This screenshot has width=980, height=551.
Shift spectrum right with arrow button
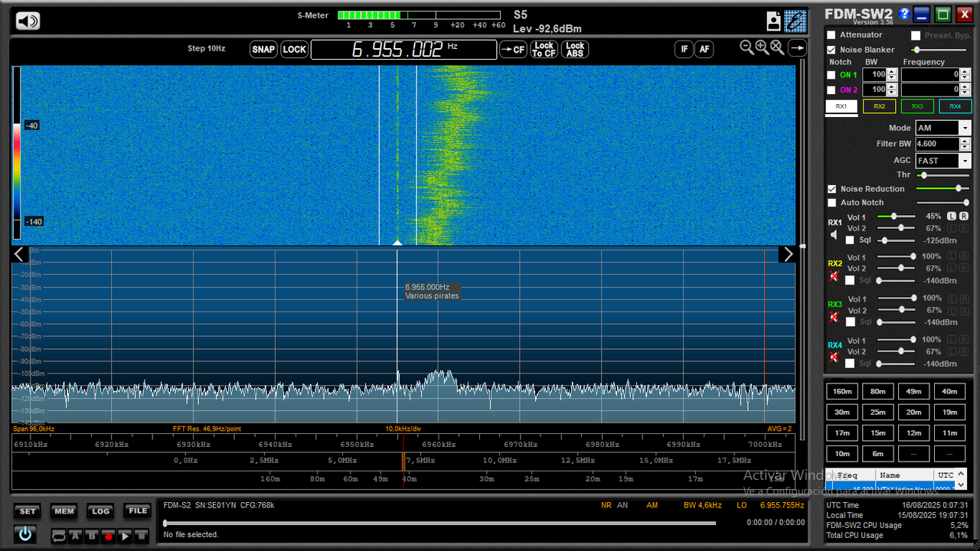point(788,254)
